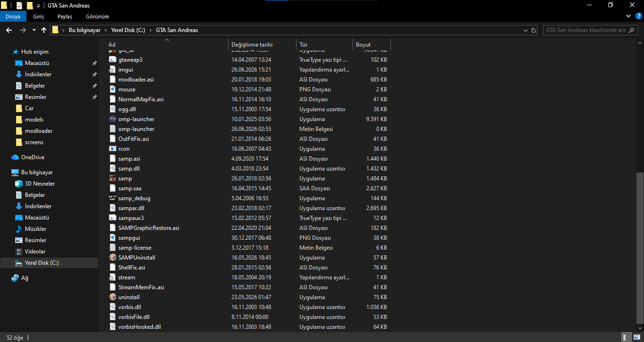Click the ogg.dll file icon
The image size is (644, 342).
(x=113, y=109)
